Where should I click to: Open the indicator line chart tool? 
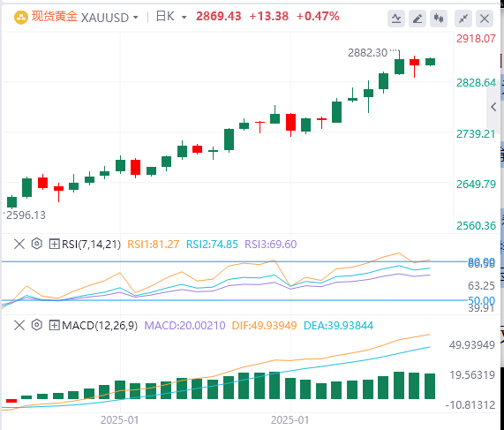click(x=396, y=19)
